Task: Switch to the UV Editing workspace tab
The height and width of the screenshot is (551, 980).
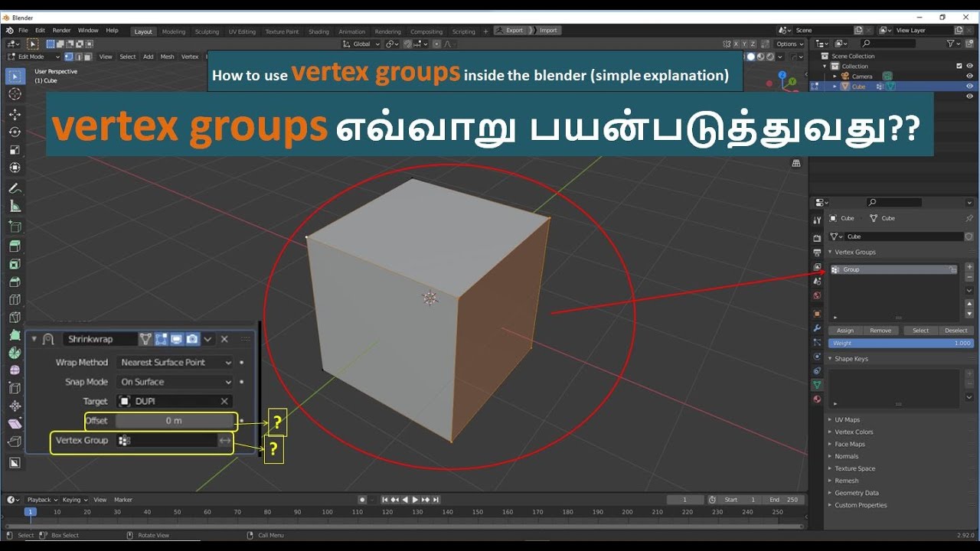Action: tap(242, 31)
